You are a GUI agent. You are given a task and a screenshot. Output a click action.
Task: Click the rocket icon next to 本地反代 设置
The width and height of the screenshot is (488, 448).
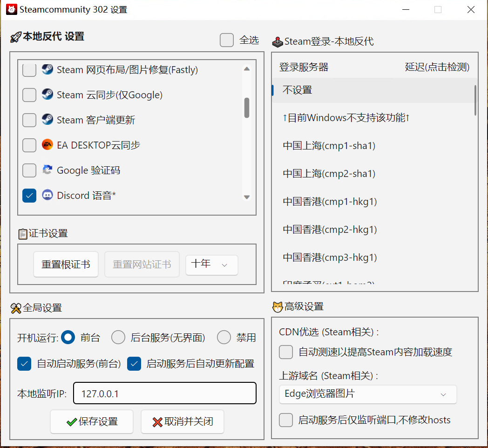(16, 37)
